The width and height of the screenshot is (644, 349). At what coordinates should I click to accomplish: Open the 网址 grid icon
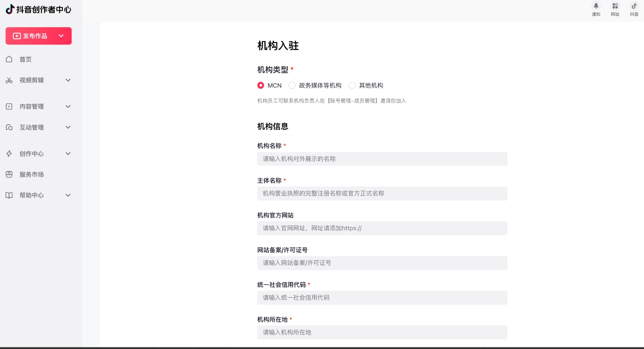615,6
